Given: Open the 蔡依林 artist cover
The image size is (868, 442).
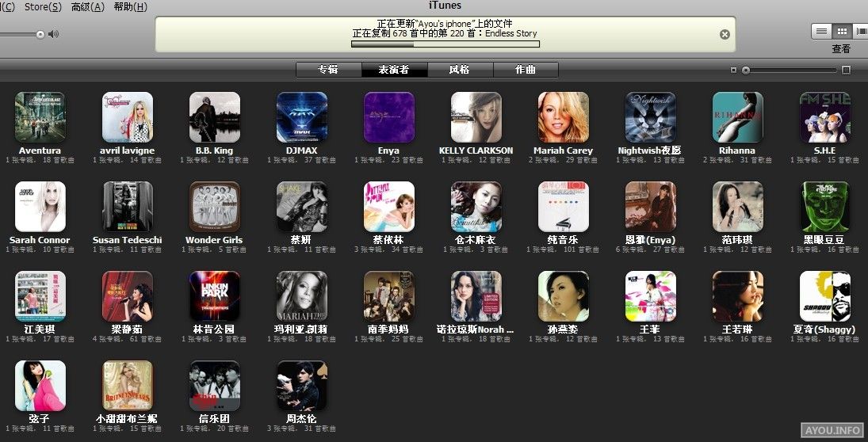Looking at the screenshot, I should [x=388, y=207].
